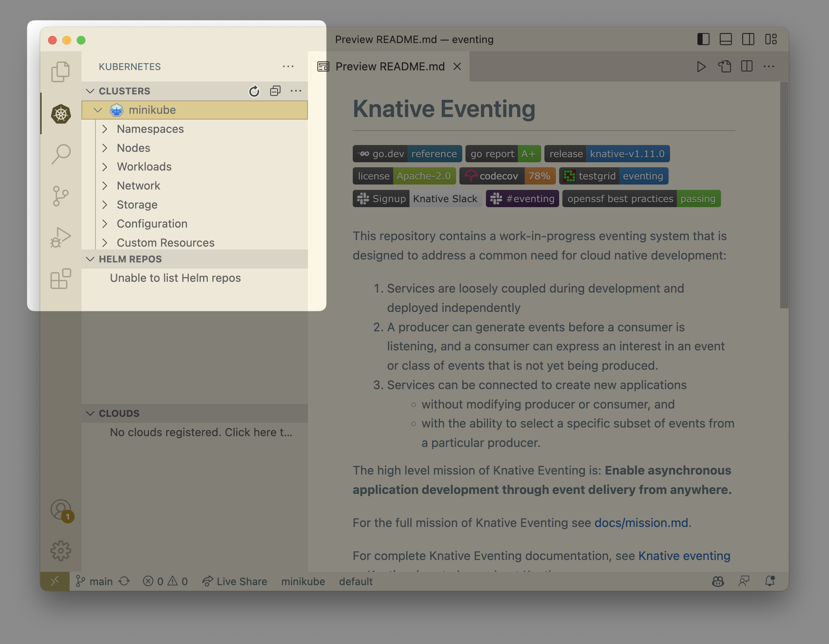829x644 pixels.
Task: Open more actions menu for CLUSTERS
Action: coord(296,91)
